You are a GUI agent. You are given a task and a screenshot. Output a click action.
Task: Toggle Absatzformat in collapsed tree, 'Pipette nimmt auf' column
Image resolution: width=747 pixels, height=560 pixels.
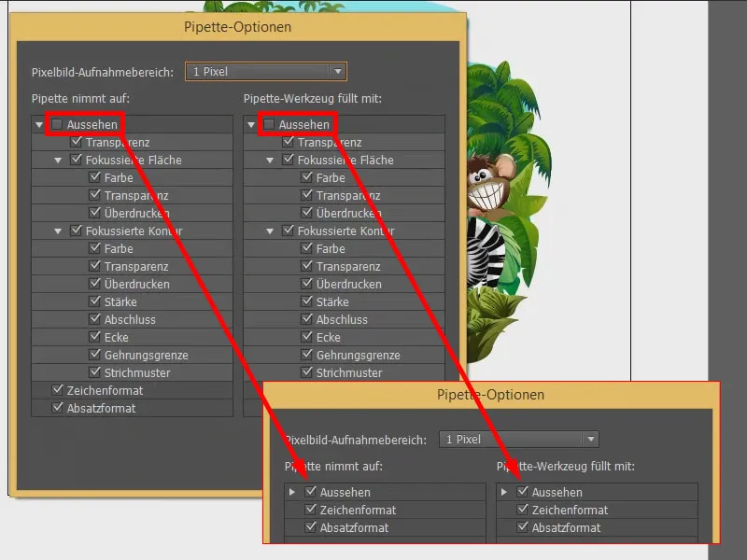click(311, 526)
